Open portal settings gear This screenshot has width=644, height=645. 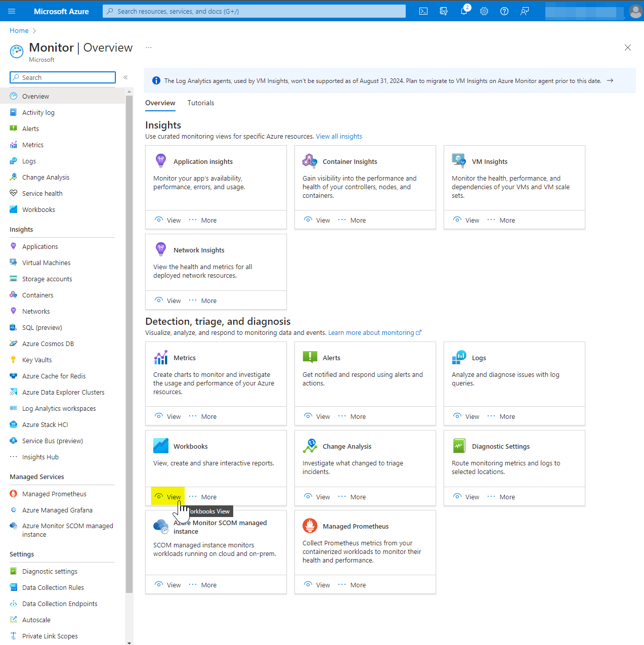pyautogui.click(x=484, y=11)
